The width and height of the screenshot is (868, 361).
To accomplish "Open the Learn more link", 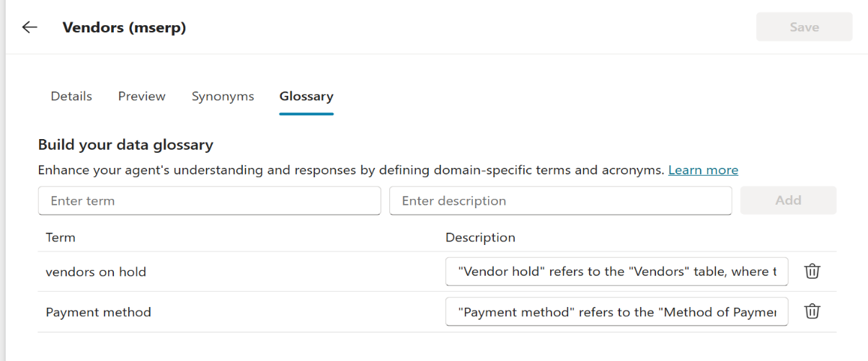I will click(x=703, y=170).
